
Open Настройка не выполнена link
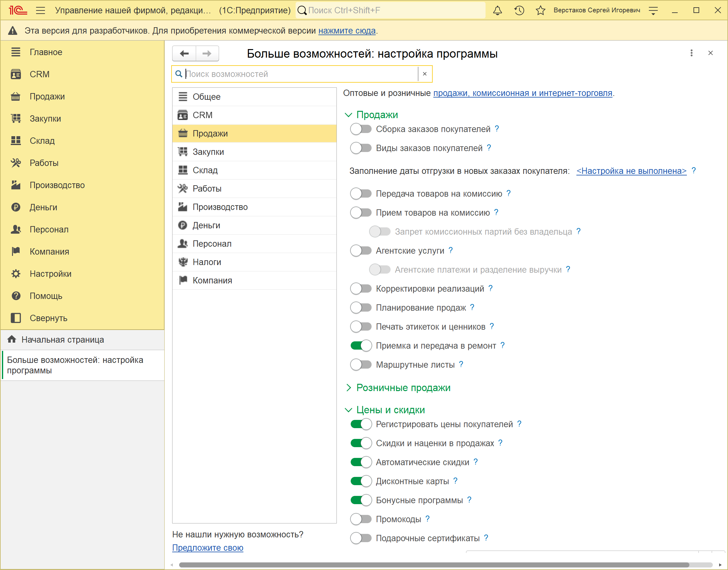point(631,171)
